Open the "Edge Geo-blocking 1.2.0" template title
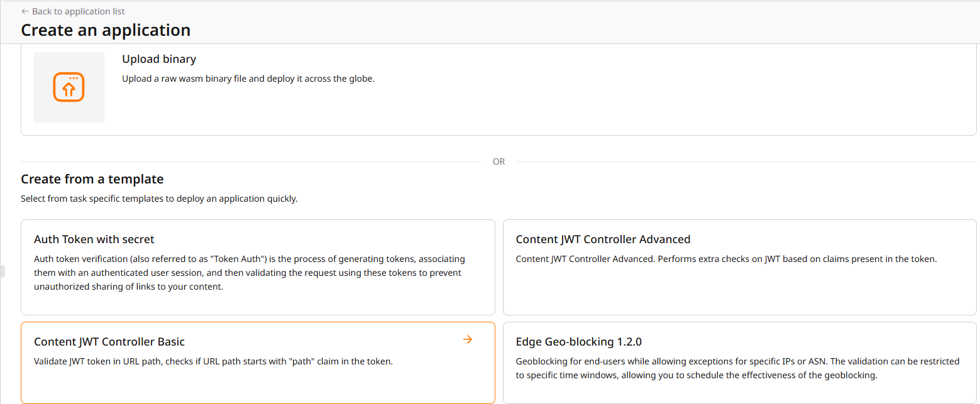The width and height of the screenshot is (980, 404). click(578, 342)
